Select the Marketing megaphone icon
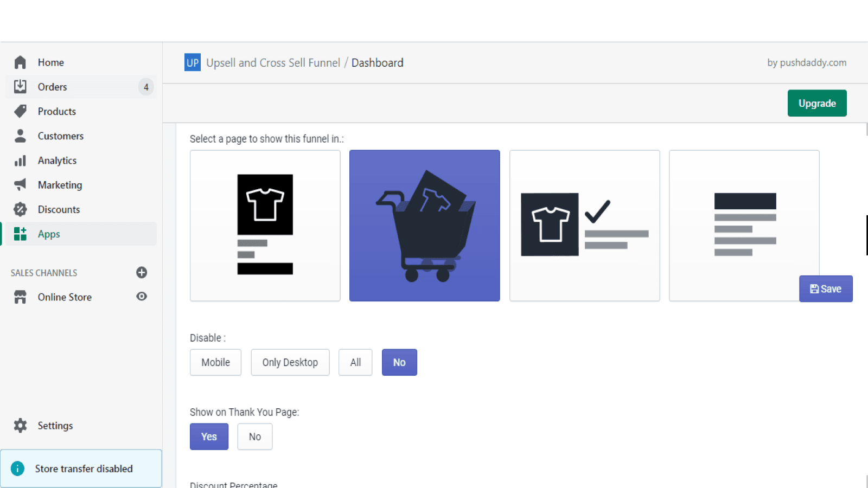 pos(20,184)
